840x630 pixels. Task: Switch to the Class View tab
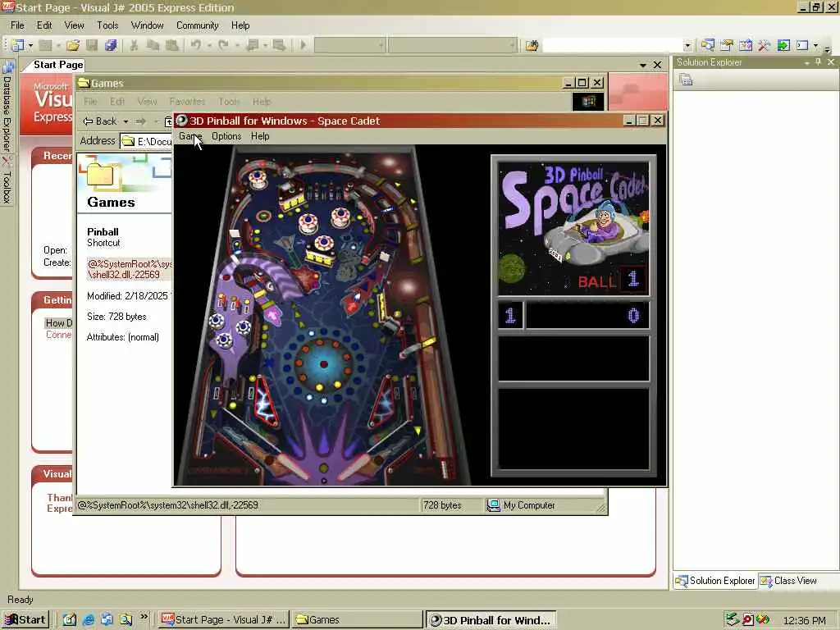pyautogui.click(x=788, y=581)
